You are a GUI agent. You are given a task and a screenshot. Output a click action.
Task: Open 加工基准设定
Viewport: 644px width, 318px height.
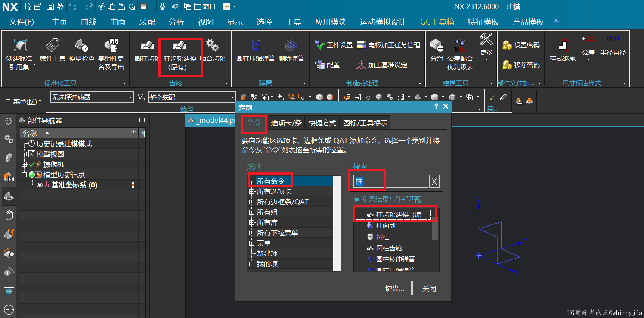(382, 65)
